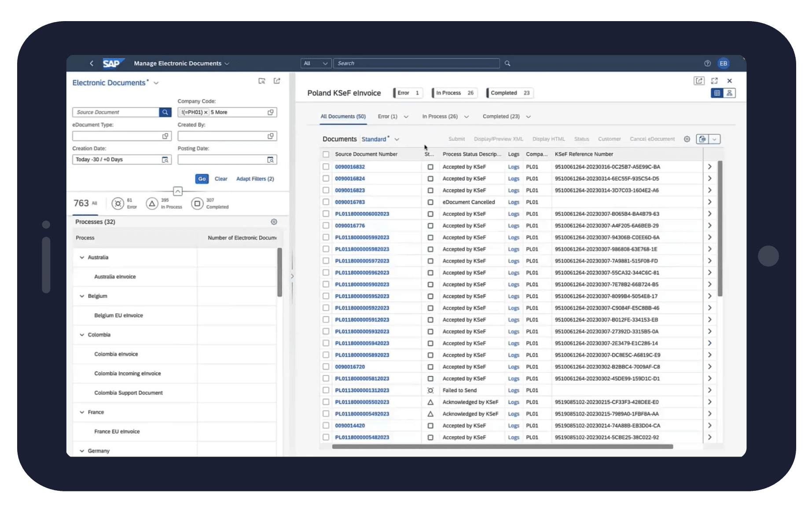Switch to the All Documents (50) tab
The image size is (812, 512).
click(x=343, y=117)
